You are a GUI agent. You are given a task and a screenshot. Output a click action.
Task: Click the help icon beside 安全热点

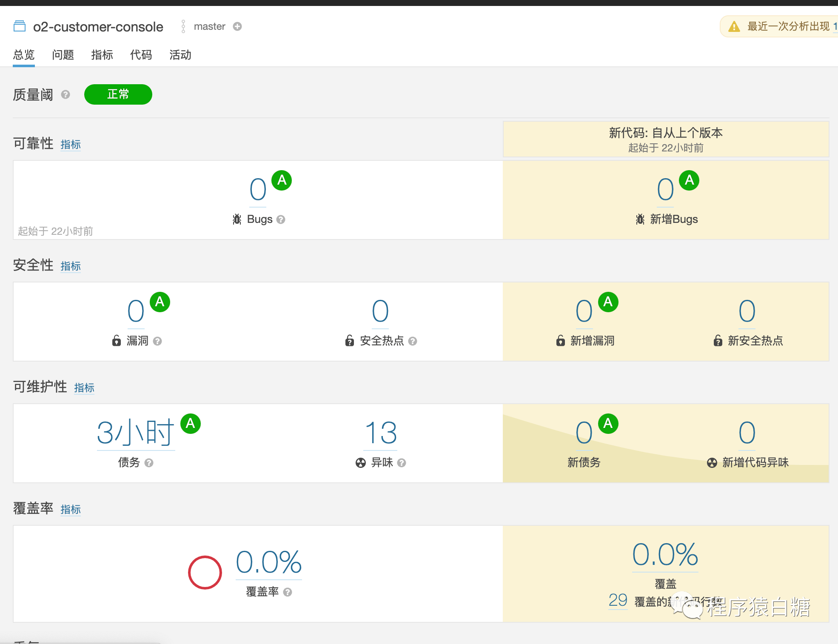[413, 341]
